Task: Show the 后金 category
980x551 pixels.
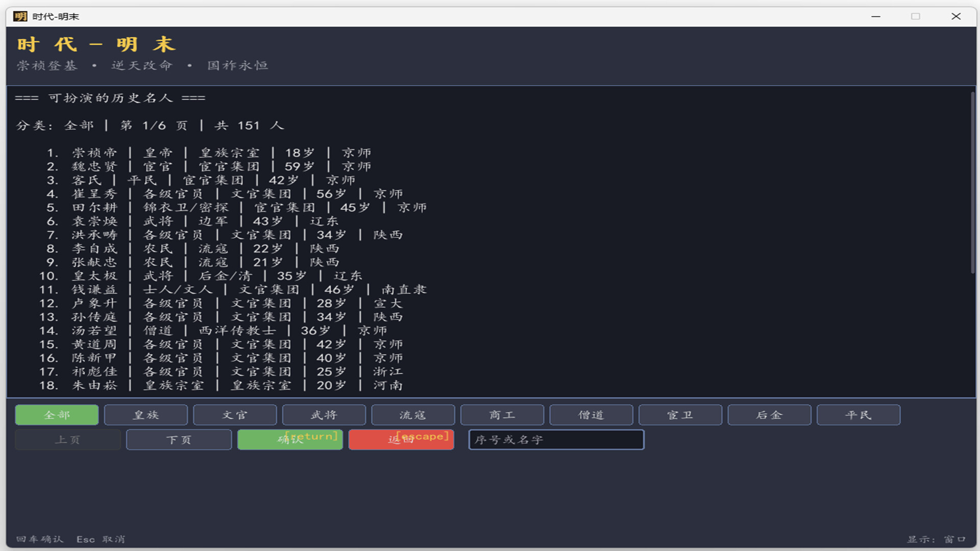Action: click(769, 415)
